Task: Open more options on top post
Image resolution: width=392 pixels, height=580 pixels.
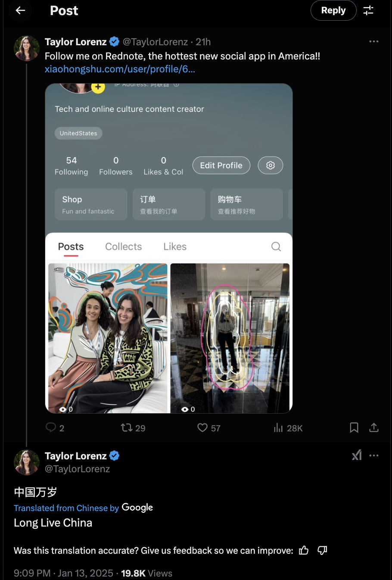Action: click(x=374, y=42)
